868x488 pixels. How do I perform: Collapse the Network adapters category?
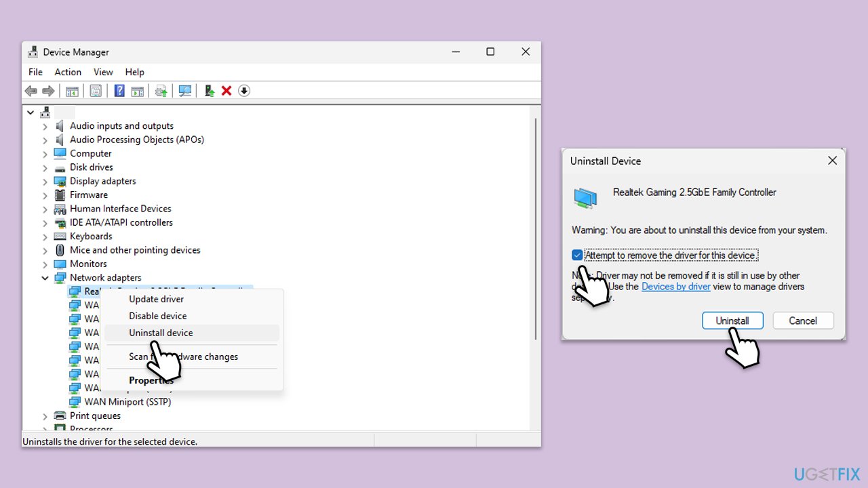pyautogui.click(x=45, y=278)
